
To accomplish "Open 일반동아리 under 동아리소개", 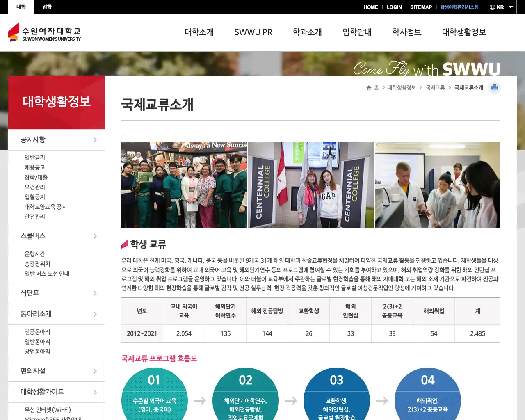I will pyautogui.click(x=37, y=342).
